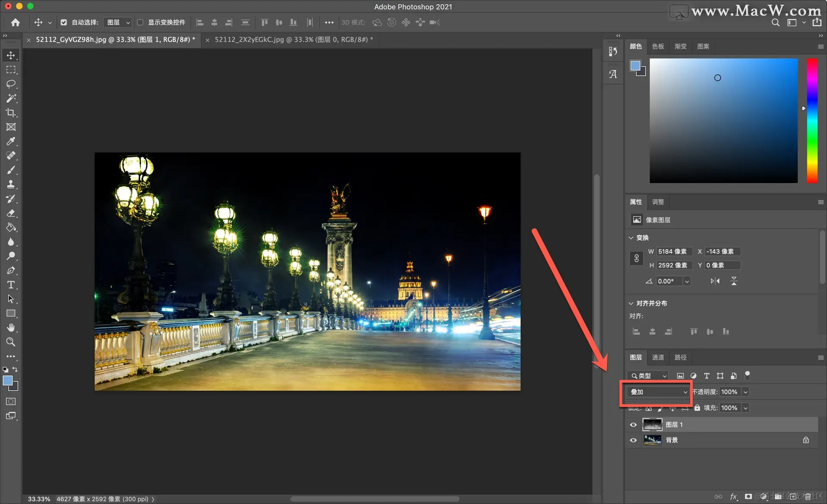Click the foreground color swatch in toolbar
The width and height of the screenshot is (827, 504).
tap(8, 380)
